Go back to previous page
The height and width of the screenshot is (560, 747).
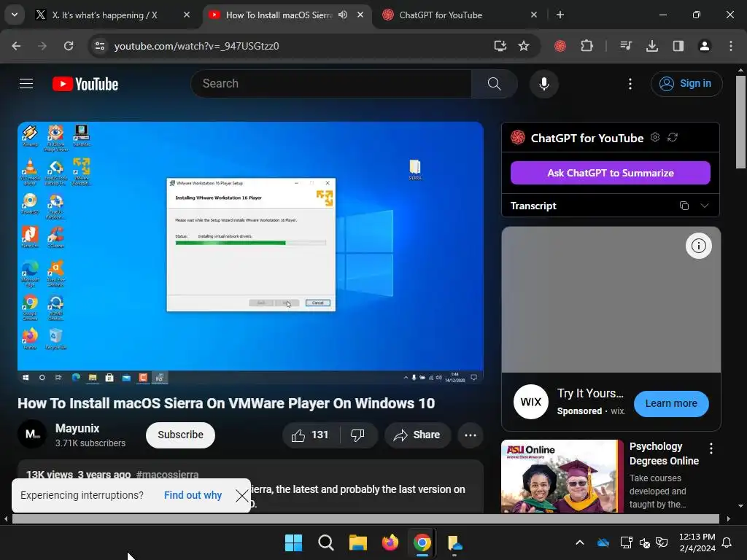(x=16, y=46)
